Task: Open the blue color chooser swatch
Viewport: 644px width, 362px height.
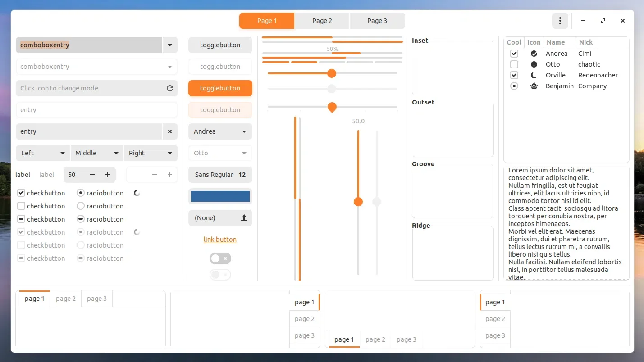Action: pos(220,196)
